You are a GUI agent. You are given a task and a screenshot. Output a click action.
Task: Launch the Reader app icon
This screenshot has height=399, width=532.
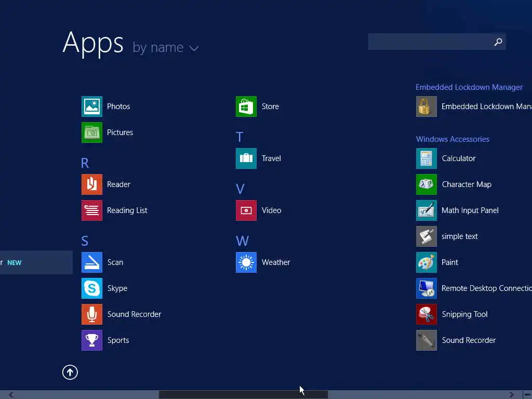(91, 184)
